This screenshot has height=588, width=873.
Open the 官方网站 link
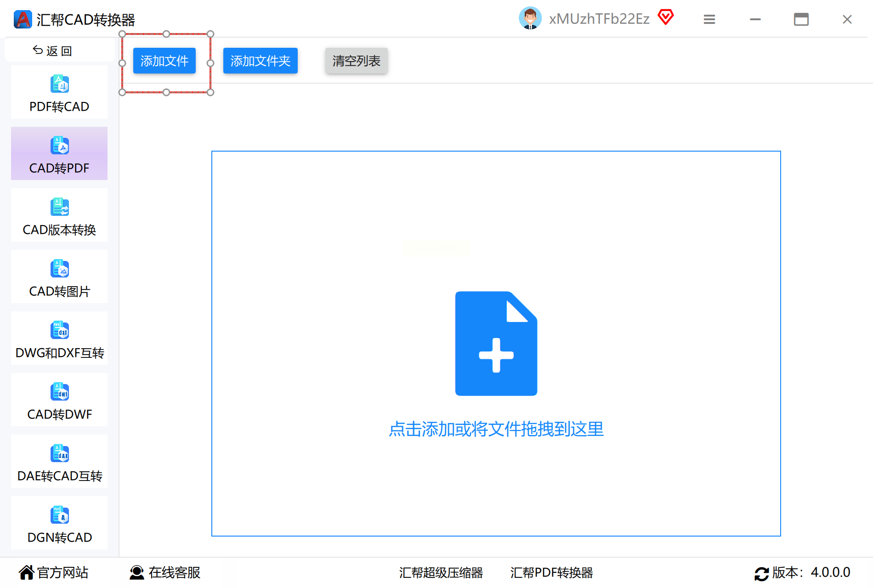click(54, 572)
